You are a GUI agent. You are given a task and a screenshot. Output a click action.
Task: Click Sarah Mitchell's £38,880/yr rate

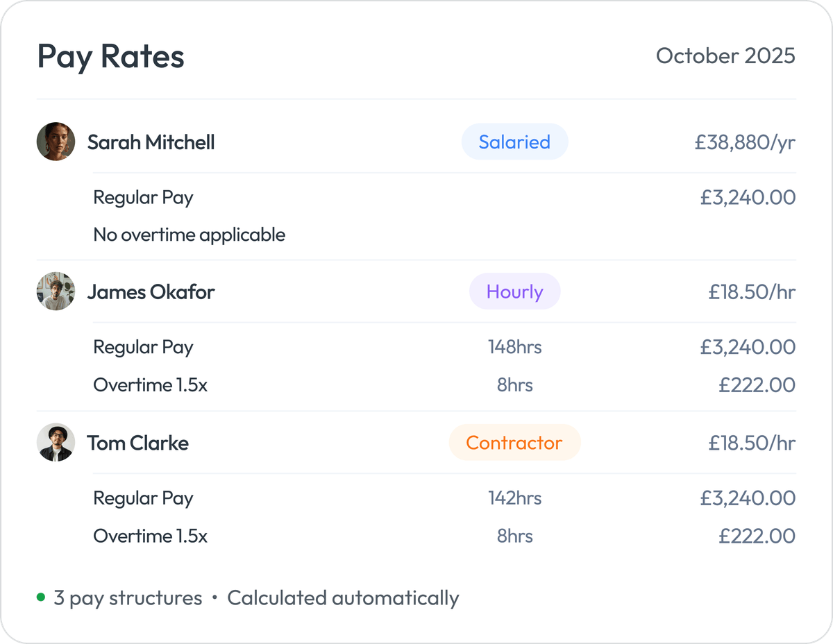coord(745,142)
